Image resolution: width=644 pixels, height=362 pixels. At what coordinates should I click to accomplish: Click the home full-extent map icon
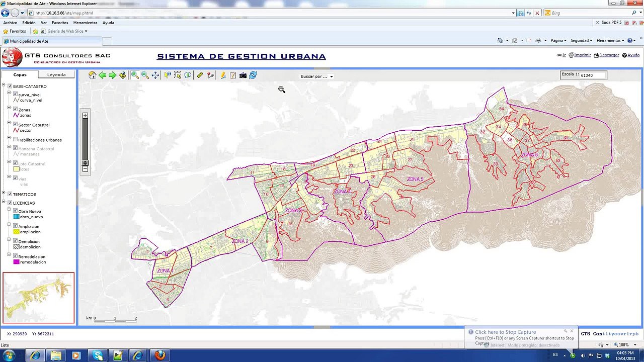(93, 75)
